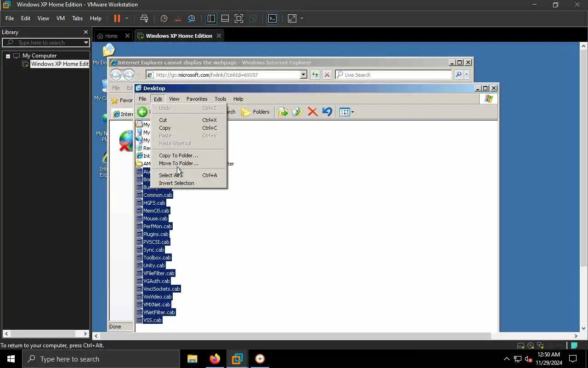Open File Explorer from the taskbar

(x=192, y=359)
